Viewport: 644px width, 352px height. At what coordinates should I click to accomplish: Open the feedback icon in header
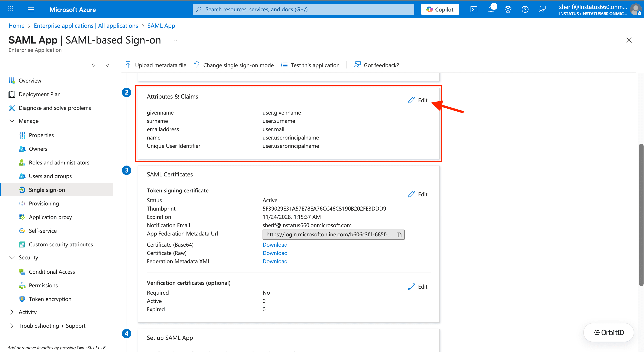542,10
